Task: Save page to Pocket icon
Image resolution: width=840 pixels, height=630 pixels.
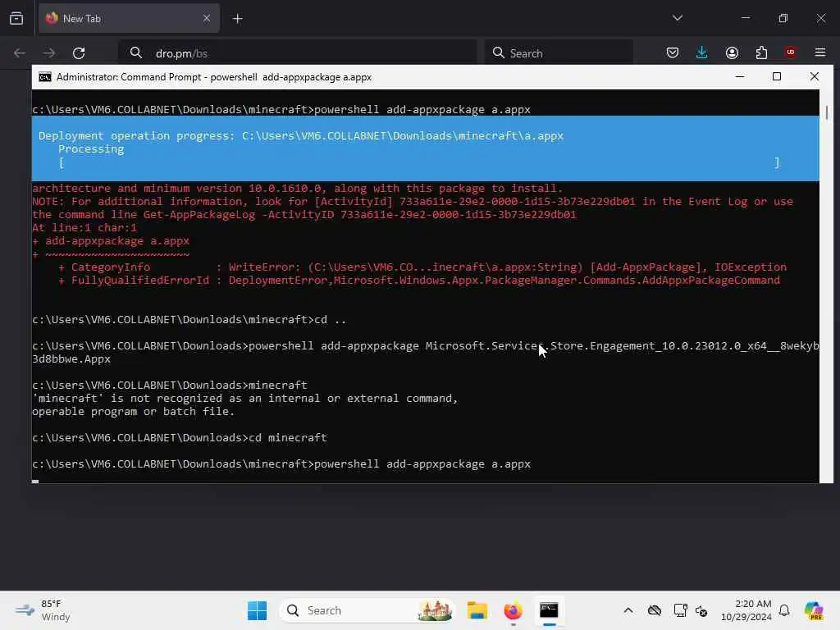Action: tap(673, 52)
